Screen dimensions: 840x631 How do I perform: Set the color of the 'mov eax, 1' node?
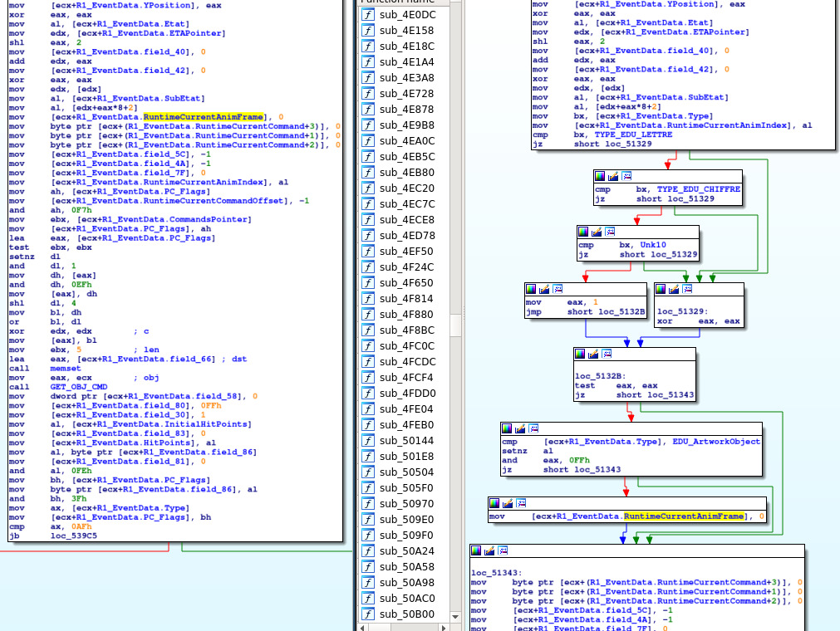pos(531,289)
